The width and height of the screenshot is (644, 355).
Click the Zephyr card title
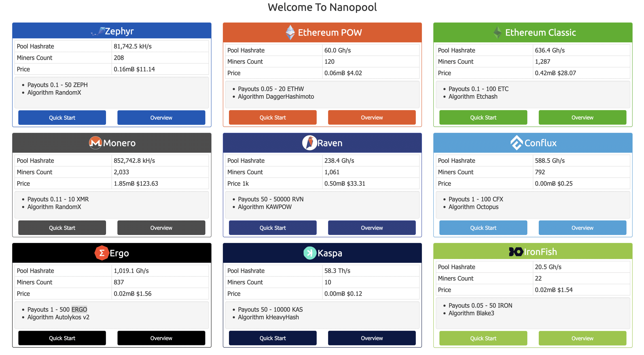tap(119, 31)
